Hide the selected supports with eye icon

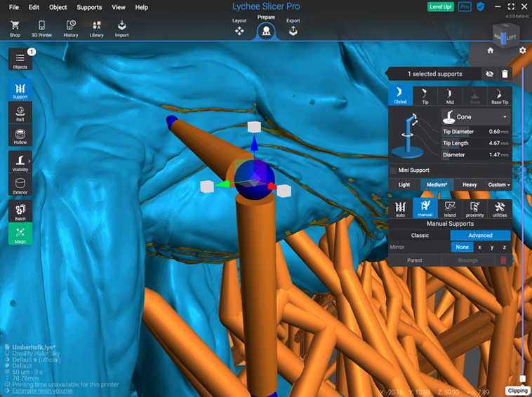489,74
